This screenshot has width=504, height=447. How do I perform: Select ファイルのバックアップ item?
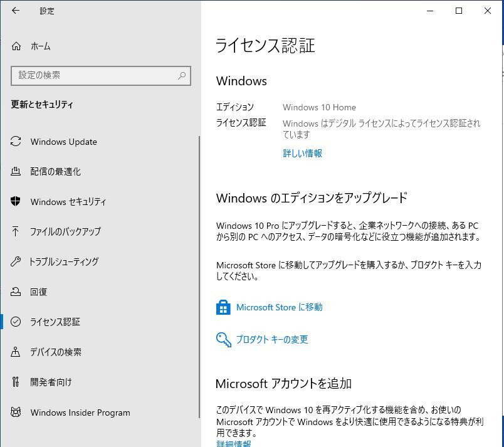pyautogui.click(x=66, y=231)
